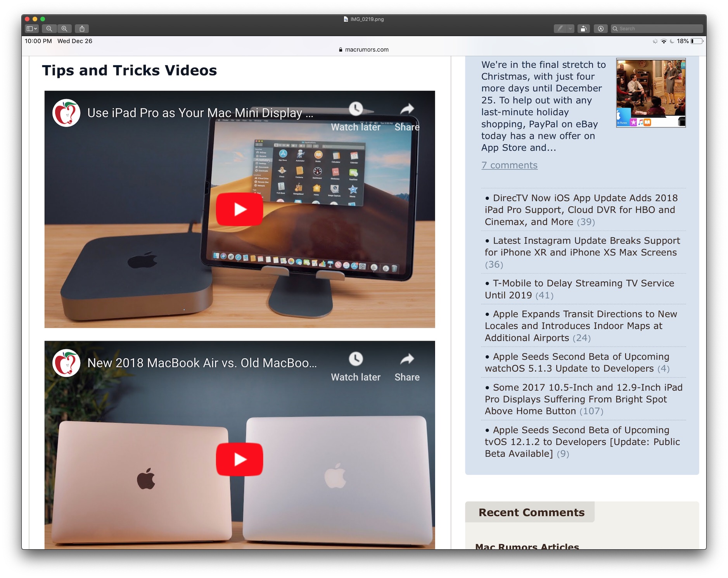Click the padlock icon beside macrumors.com
This screenshot has height=578, width=728.
click(x=341, y=50)
